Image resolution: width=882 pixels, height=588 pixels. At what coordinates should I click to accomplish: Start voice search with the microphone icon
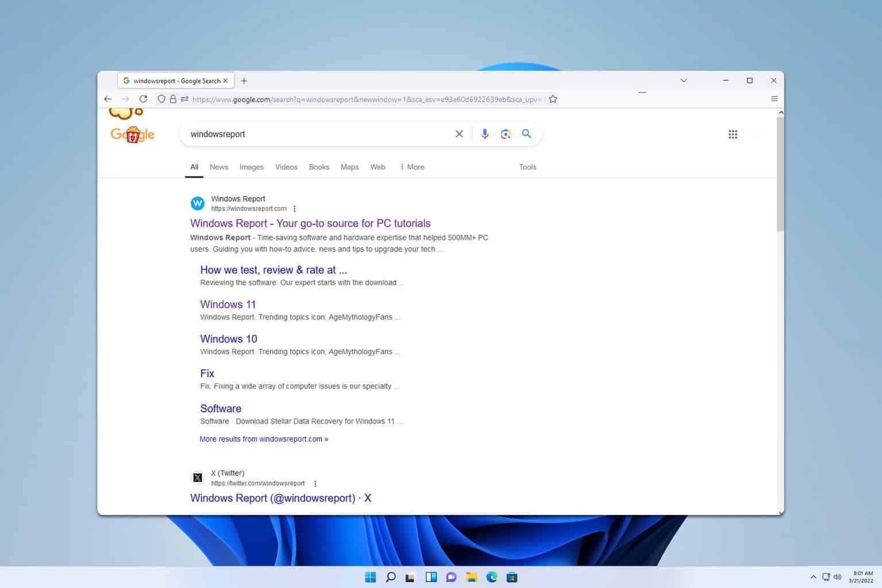click(x=485, y=134)
